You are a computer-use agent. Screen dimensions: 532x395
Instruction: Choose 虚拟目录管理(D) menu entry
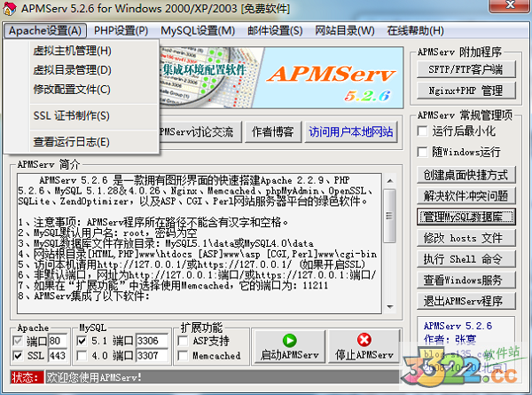(x=82, y=70)
